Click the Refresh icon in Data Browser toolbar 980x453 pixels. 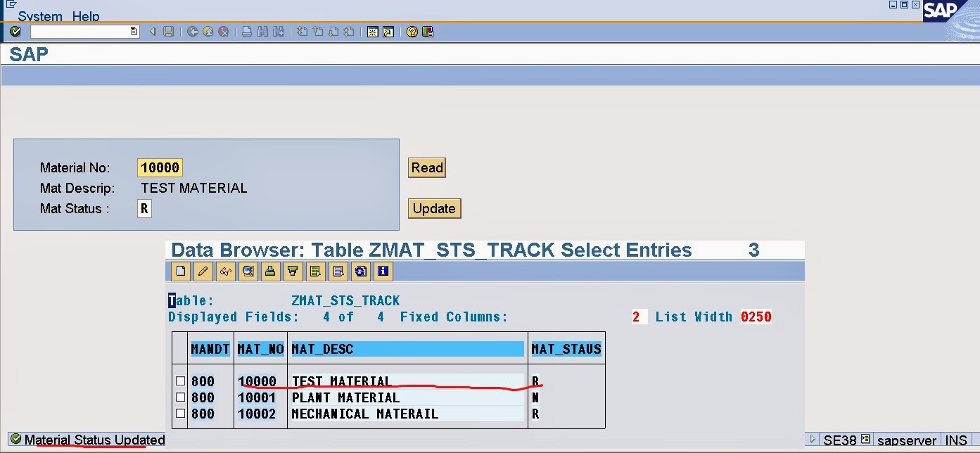[x=361, y=271]
